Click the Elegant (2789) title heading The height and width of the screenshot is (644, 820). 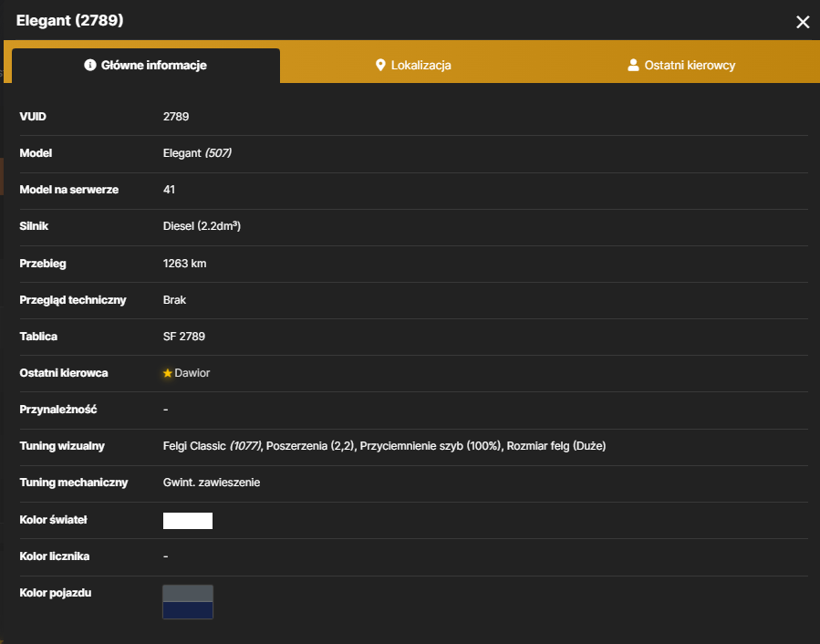tap(70, 20)
